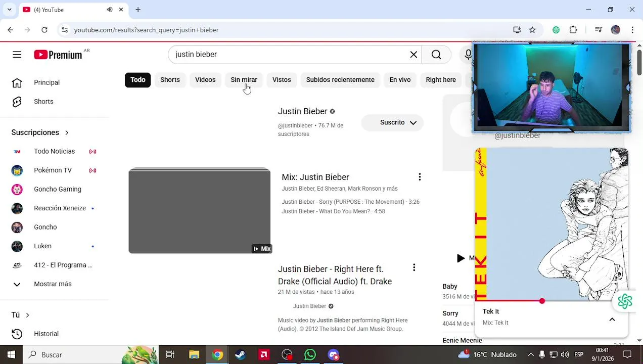Screen dimensions: 643x364
Task: Click the magnifier search button
Action: (436, 54)
